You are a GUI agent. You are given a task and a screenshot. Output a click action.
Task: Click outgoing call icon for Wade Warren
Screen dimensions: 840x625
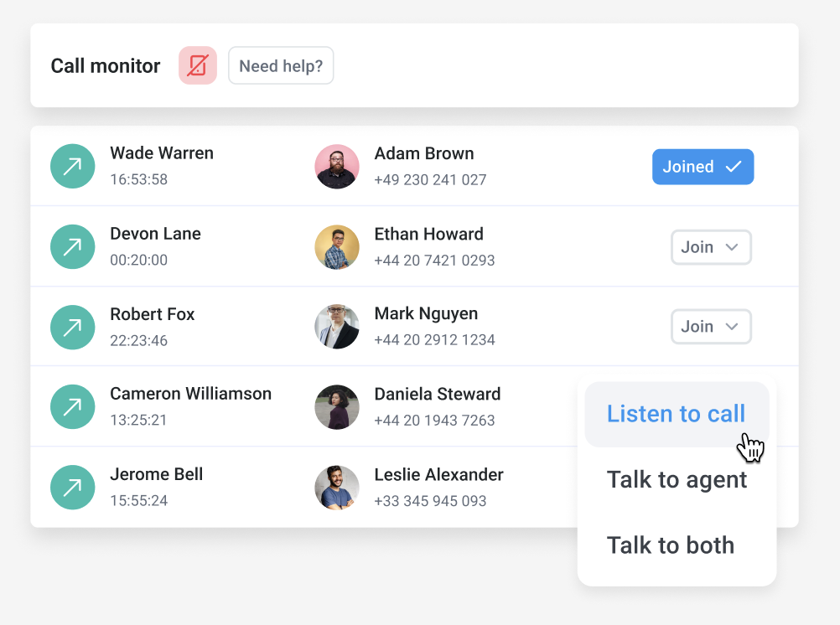click(73, 166)
